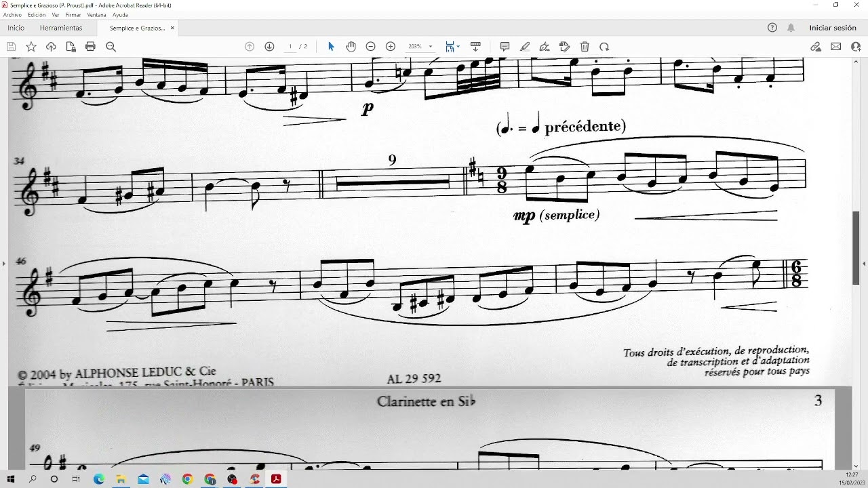Zoom in with the plus button
Viewport: 868px width, 488px height.
click(x=391, y=47)
